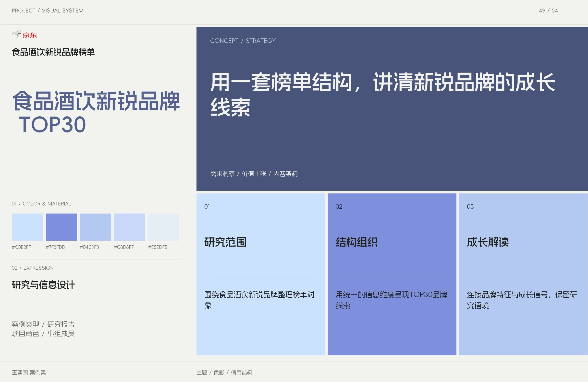Click the CONCEPT / STRATEGY label
Screen dimensions: 588x382
point(243,41)
